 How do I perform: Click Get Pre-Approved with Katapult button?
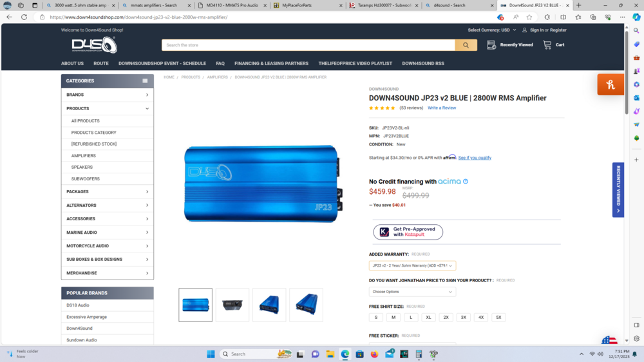408,232
